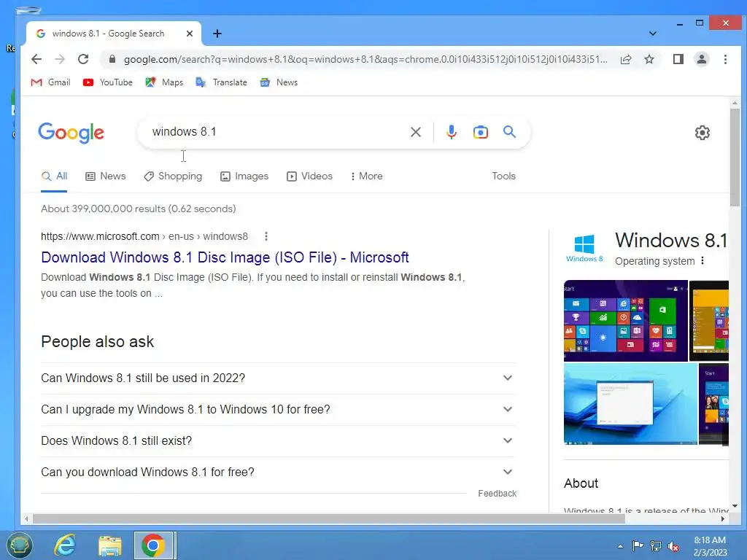Viewport: 747px width, 560px height.
Task: Click the Google logo
Action: point(71,133)
